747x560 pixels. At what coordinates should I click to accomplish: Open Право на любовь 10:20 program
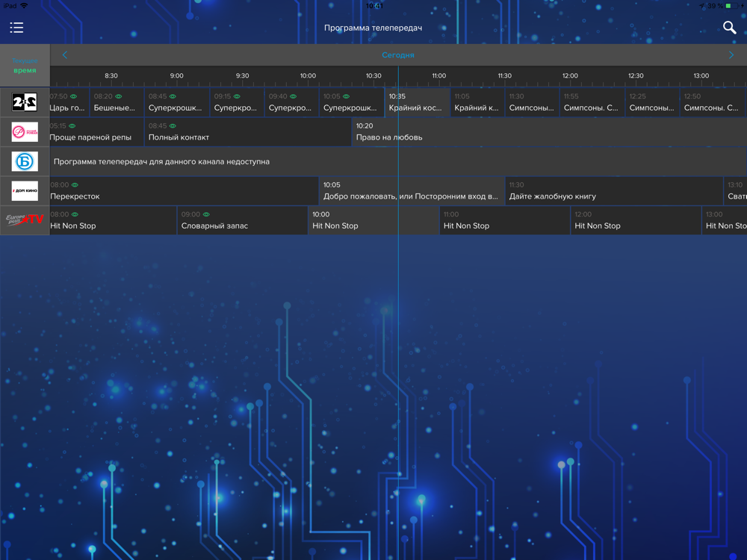point(549,132)
